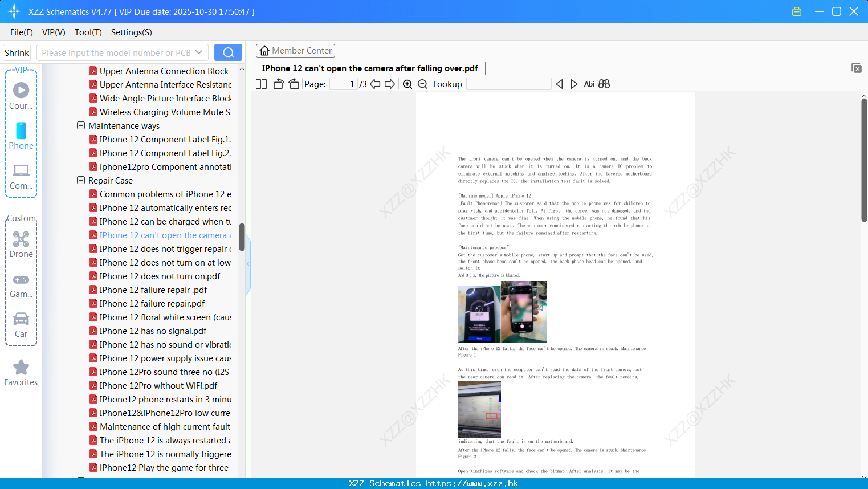Click the Lookup text field
Screen dimensions: 868x489
(x=508, y=84)
